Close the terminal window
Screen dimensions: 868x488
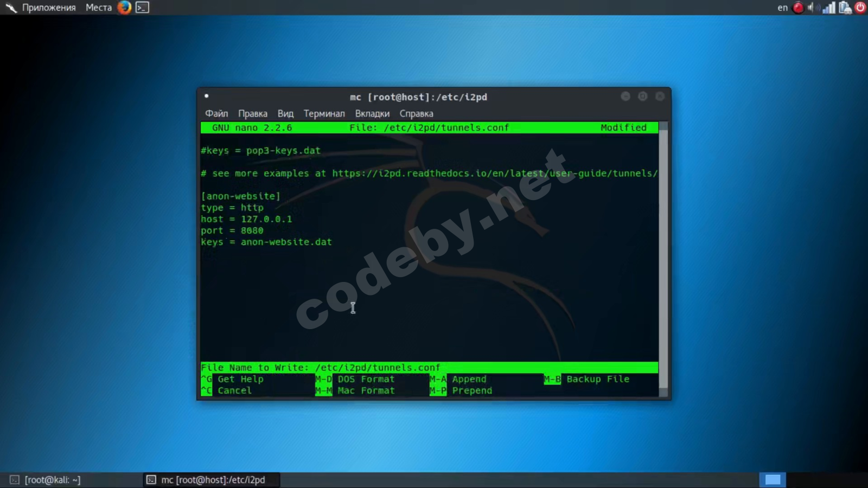pyautogui.click(x=660, y=96)
